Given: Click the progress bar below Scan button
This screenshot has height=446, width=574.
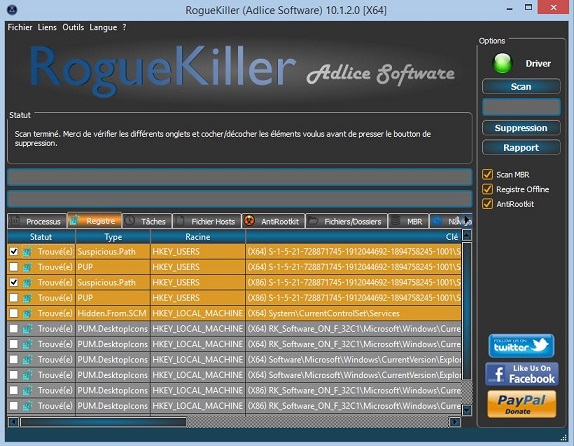Looking at the screenshot, I should click(521, 107).
